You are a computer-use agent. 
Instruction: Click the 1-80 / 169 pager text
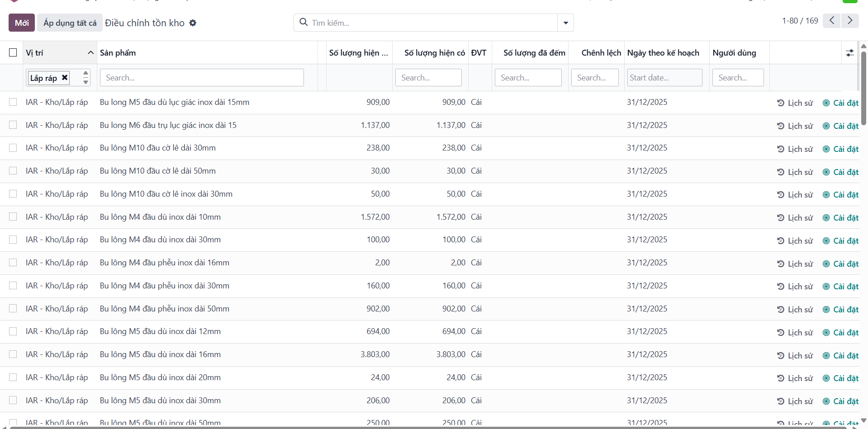800,21
